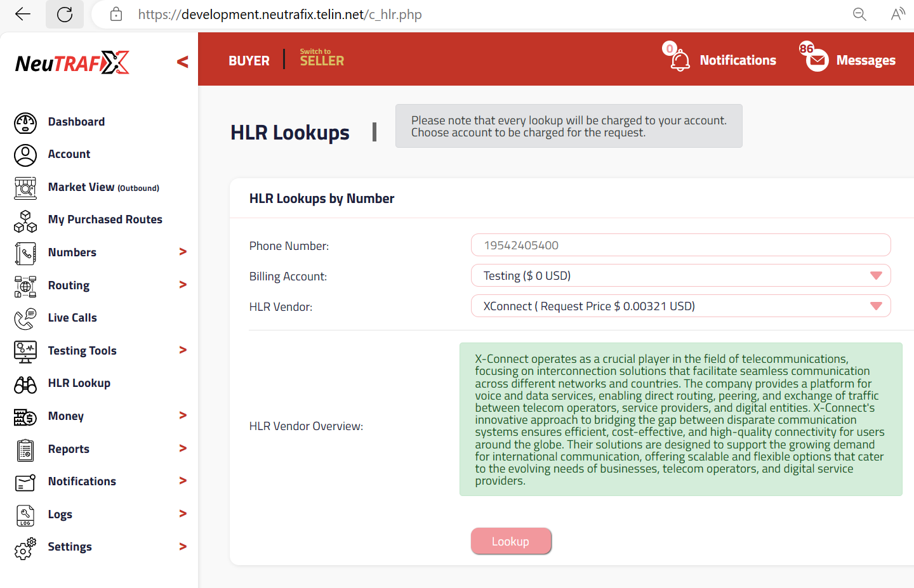914x588 pixels.
Task: Go back using the browser back arrow
Action: (23, 14)
